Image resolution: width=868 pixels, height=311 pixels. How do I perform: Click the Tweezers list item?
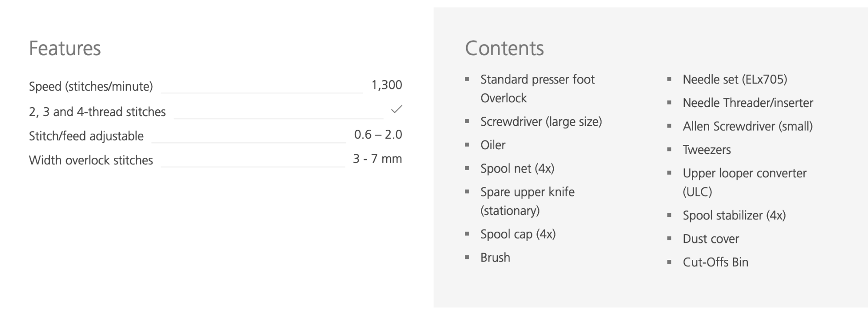(707, 150)
